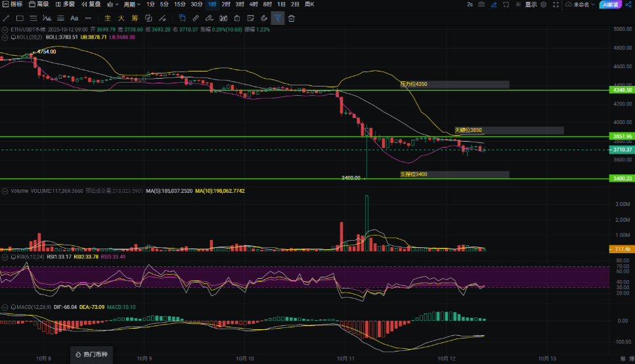Viewport: 635px width, 364px height.
Task: Select the trend line drawing tool
Action: [x=7, y=18]
